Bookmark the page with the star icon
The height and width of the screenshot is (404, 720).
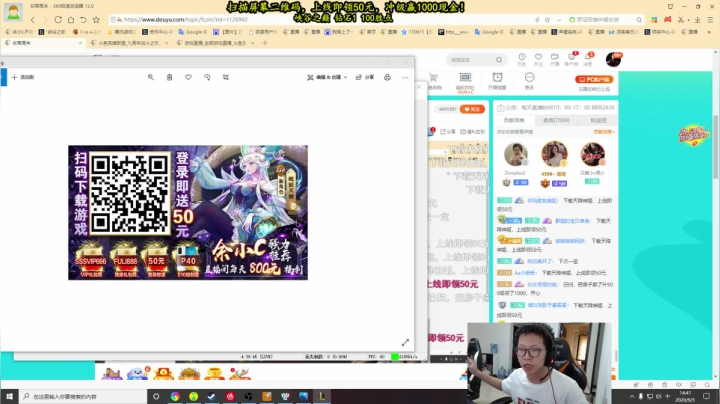point(96,20)
